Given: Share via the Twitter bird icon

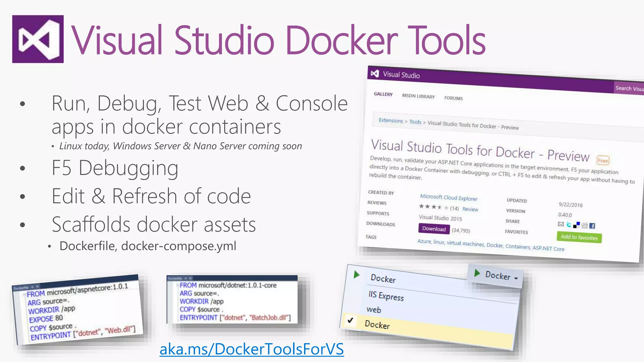Looking at the screenshot, I should 569,225.
